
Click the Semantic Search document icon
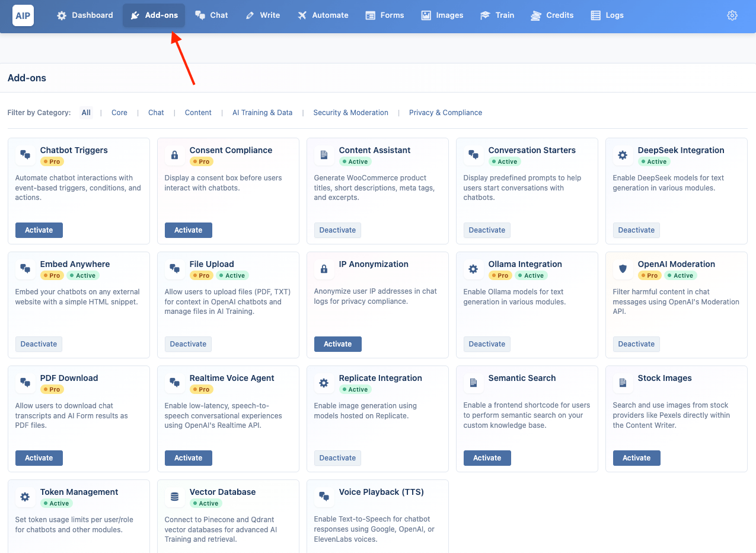click(473, 383)
